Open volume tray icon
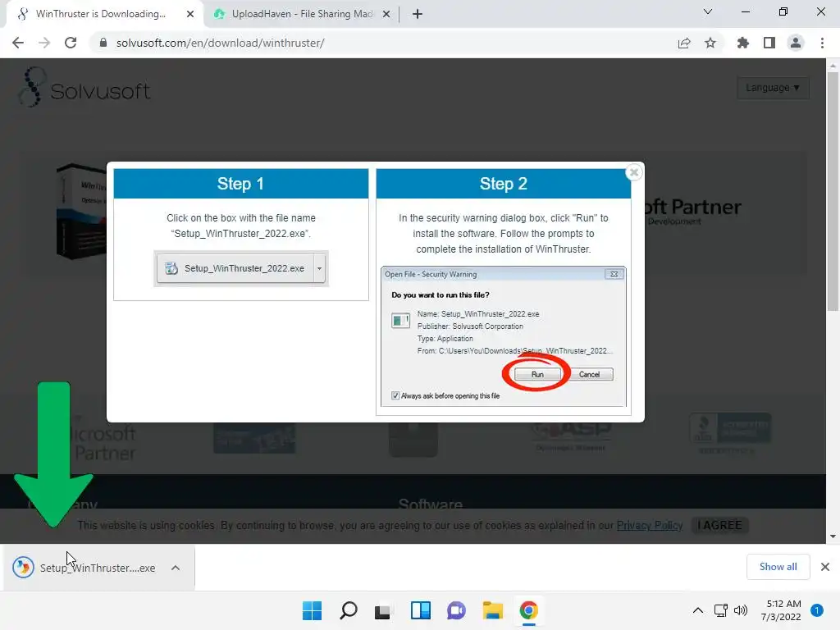This screenshot has height=630, width=840. [741, 610]
